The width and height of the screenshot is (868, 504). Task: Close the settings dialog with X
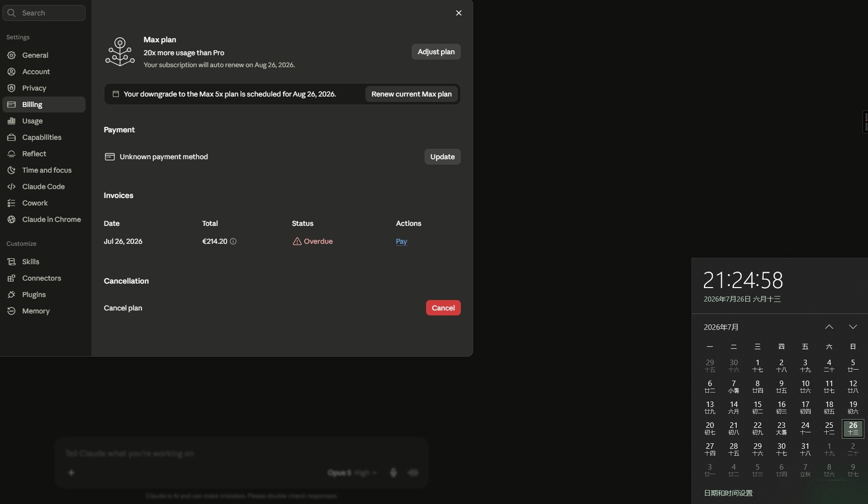(x=459, y=13)
